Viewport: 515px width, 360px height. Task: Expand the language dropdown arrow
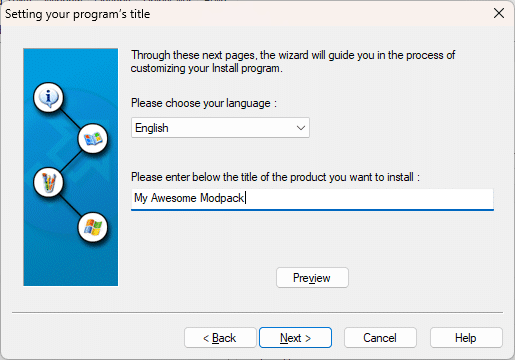[301, 128]
